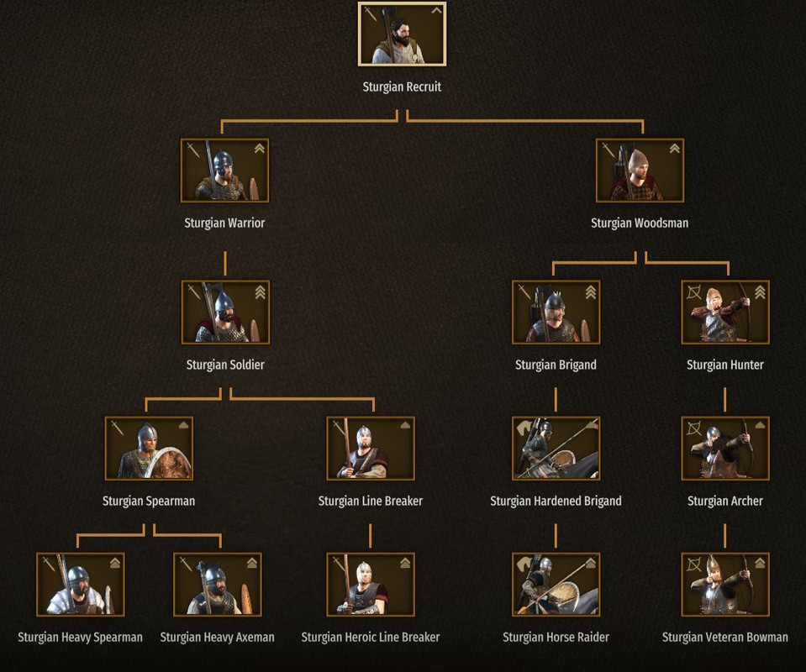Click the bow icon on Sturgian Hunter card
Screen dimensions: 806x672
click(x=694, y=293)
